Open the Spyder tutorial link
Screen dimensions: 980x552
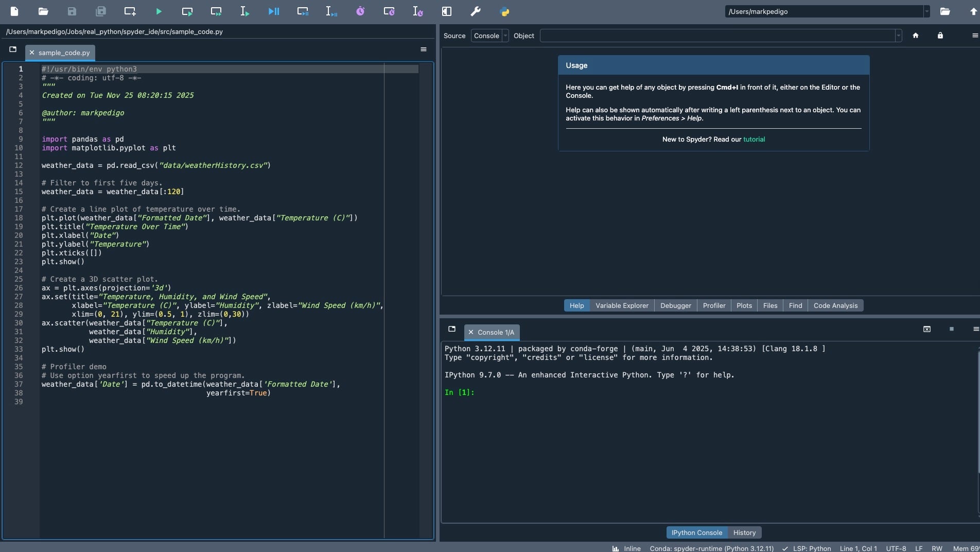(x=754, y=139)
